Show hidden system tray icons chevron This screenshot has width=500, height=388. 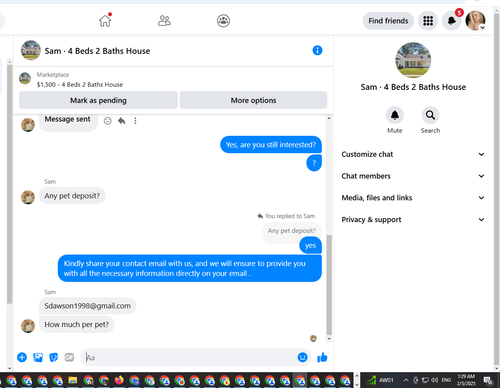pos(406,380)
